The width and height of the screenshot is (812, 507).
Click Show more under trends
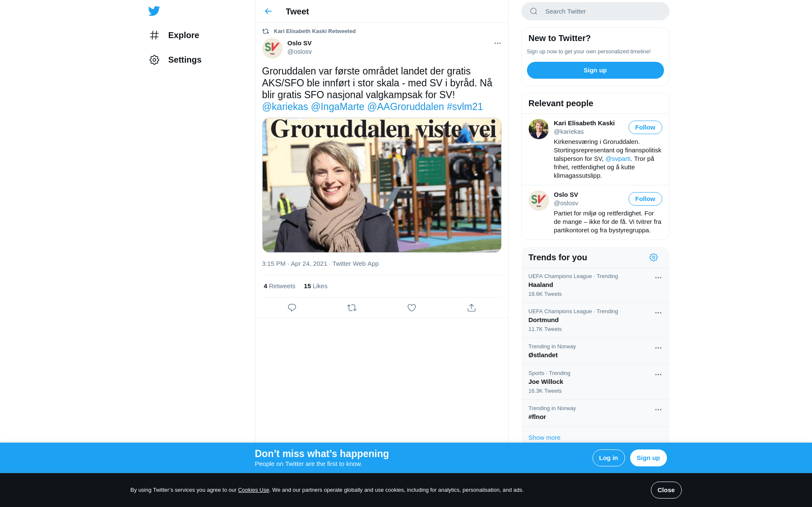click(544, 438)
